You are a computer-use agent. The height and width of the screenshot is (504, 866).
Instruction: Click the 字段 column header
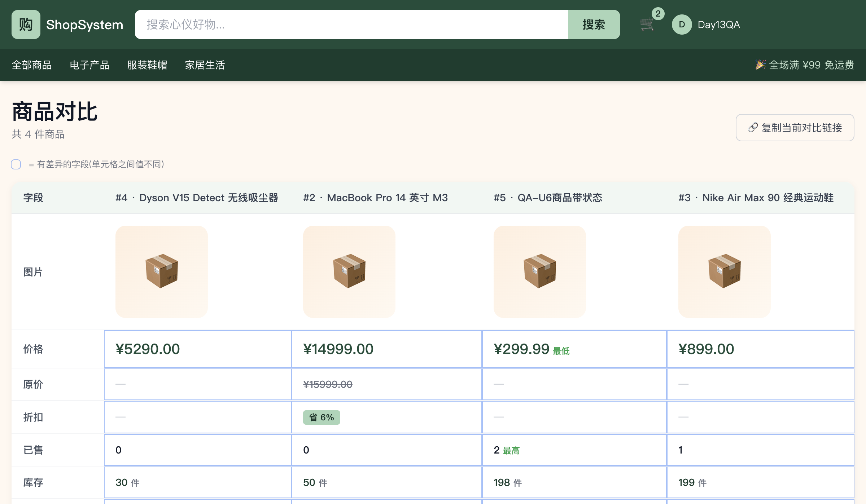[33, 198]
